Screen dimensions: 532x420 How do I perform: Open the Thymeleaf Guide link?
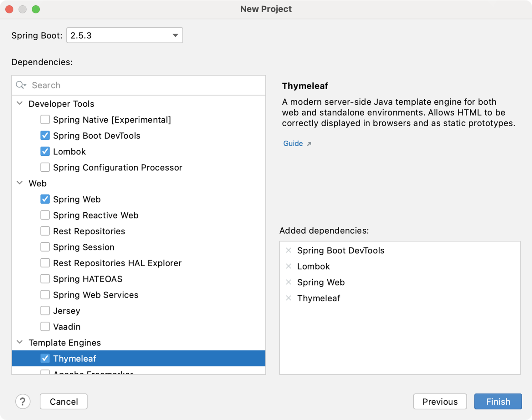pos(293,143)
